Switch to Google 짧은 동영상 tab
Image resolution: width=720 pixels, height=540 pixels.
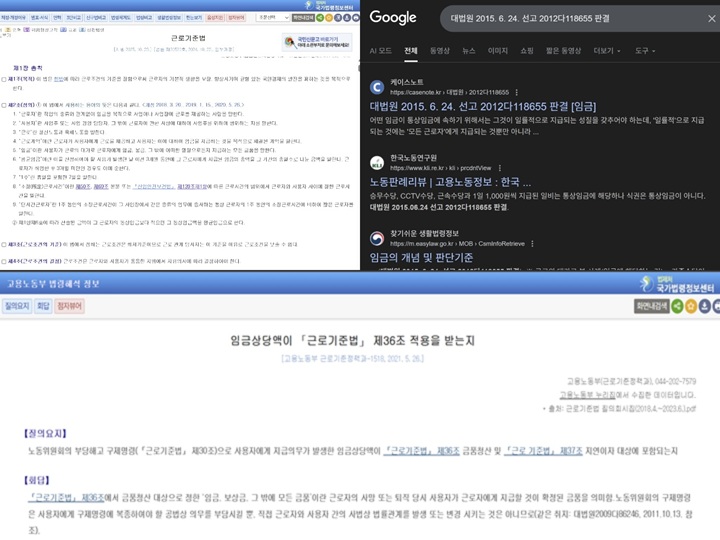click(563, 51)
